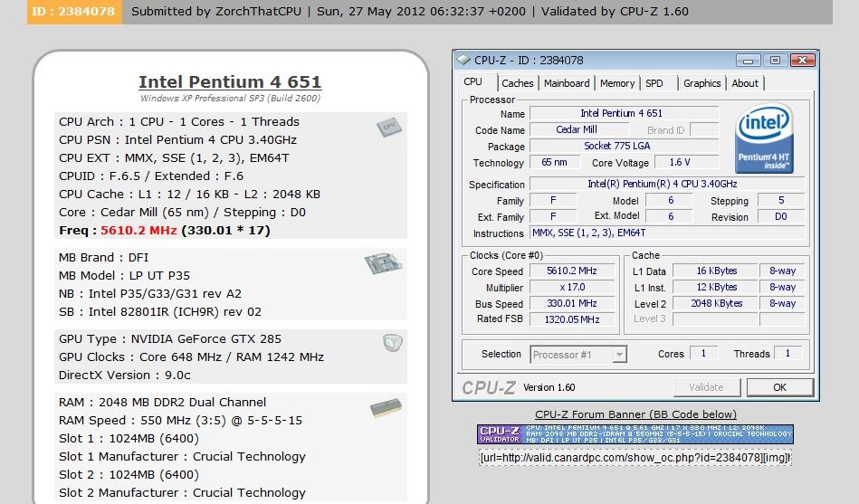Screen dimensions: 859x504
Task: Click the CPU PSN Intel Pentium 4 line
Action: [177, 139]
